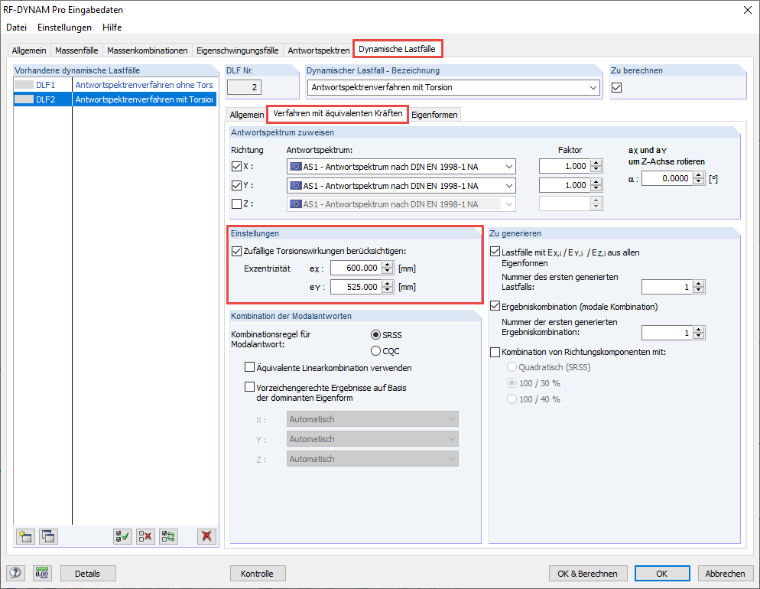Image resolution: width=760 pixels, height=589 pixels.
Task: Click the 'OK & Berechnen' button
Action: (x=588, y=573)
